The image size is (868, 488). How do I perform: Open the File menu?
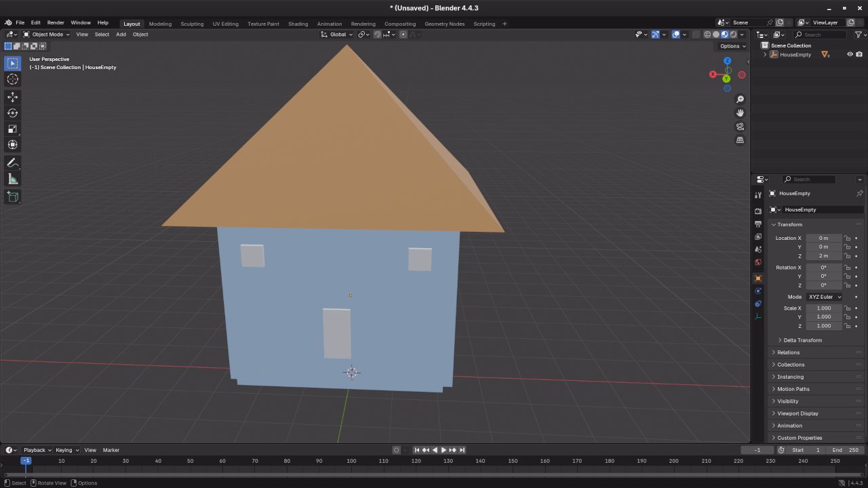click(x=20, y=22)
